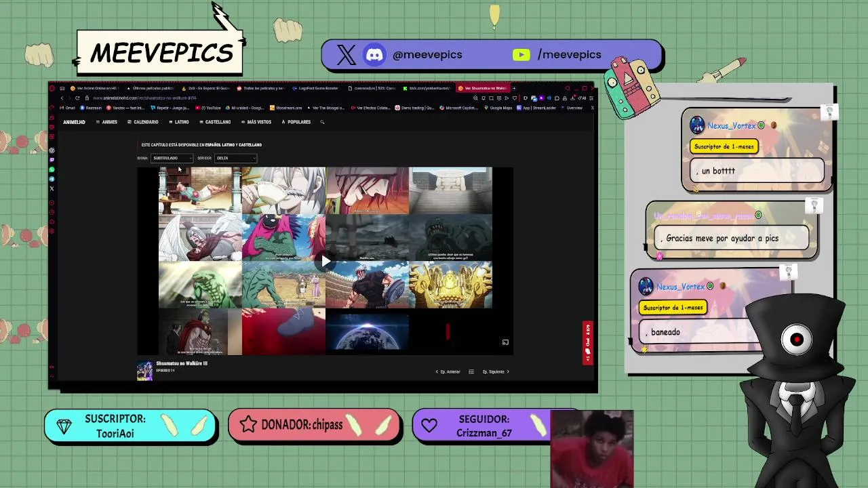Open the Mi unidad Google Drive bookmark
The image size is (868, 488).
coord(245,108)
